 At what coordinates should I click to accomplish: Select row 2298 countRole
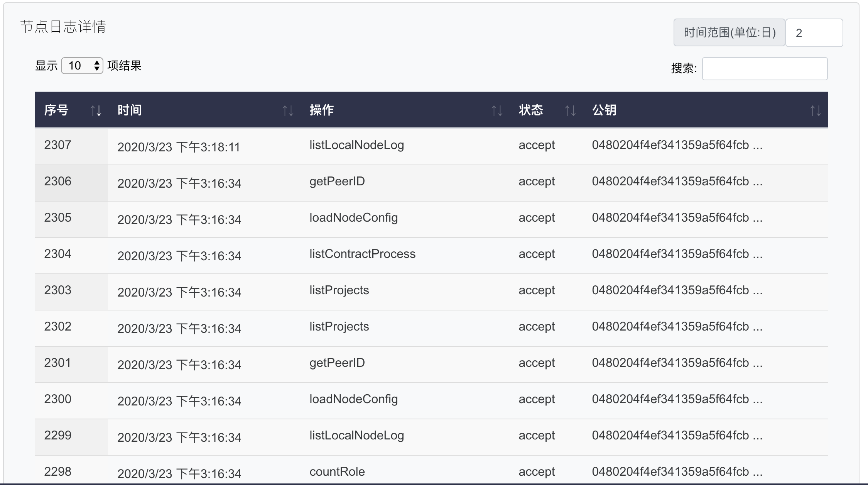[x=337, y=471]
